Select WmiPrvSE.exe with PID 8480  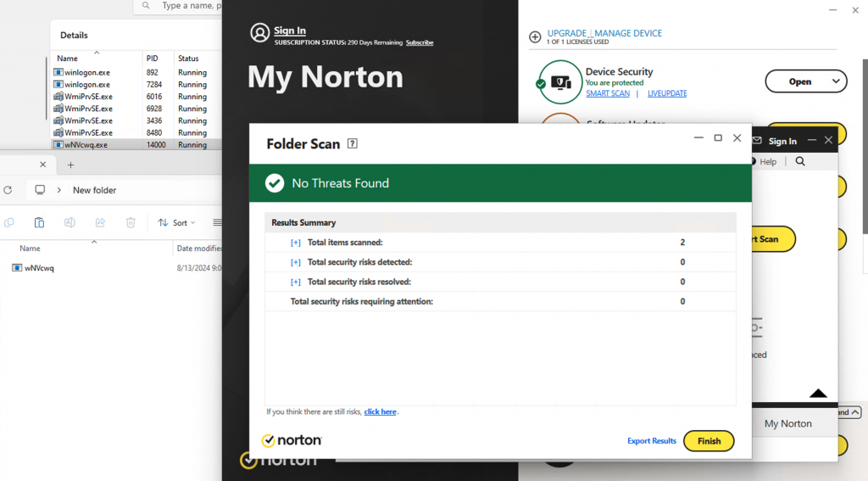(136, 133)
